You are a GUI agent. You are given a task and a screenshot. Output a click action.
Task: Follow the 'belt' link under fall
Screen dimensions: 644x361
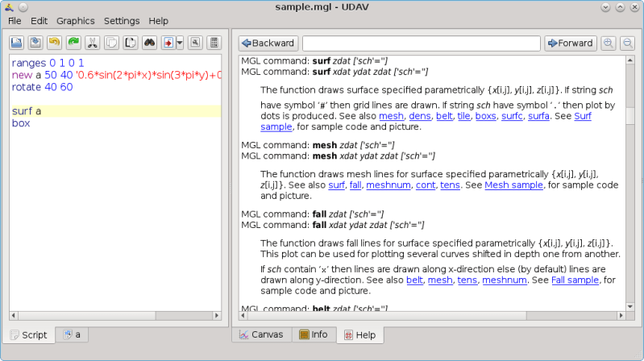click(414, 280)
